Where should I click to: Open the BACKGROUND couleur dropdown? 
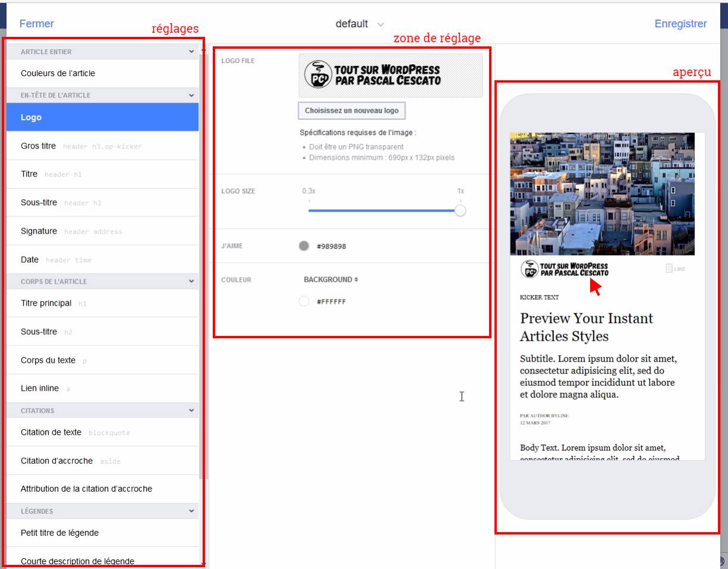pos(331,279)
